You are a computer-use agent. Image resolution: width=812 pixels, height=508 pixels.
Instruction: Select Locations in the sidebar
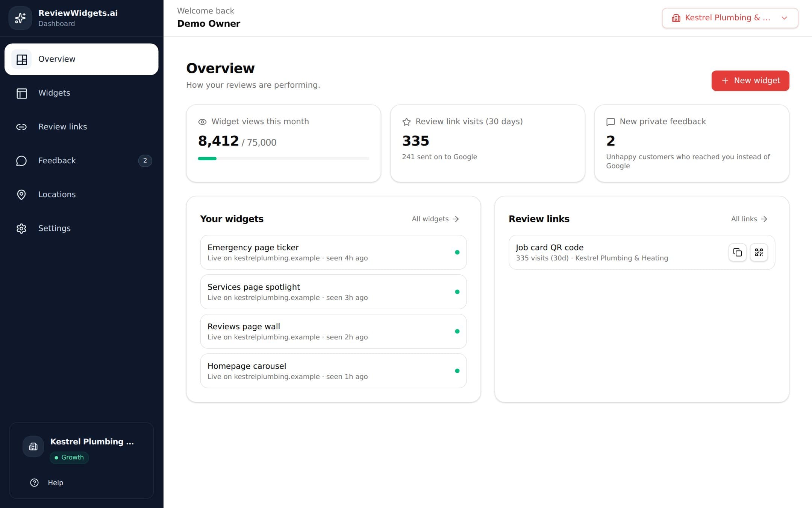[x=82, y=195]
